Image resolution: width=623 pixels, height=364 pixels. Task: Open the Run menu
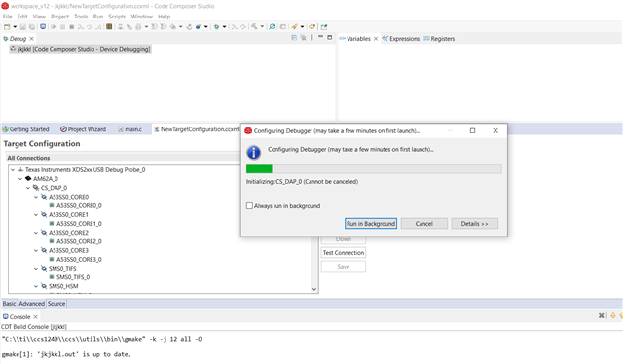pos(97,17)
